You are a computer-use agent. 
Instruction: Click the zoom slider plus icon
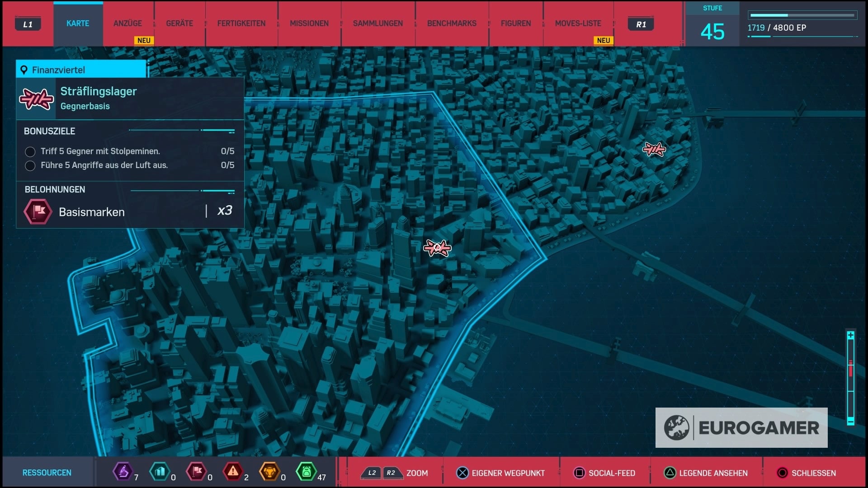pyautogui.click(x=850, y=335)
